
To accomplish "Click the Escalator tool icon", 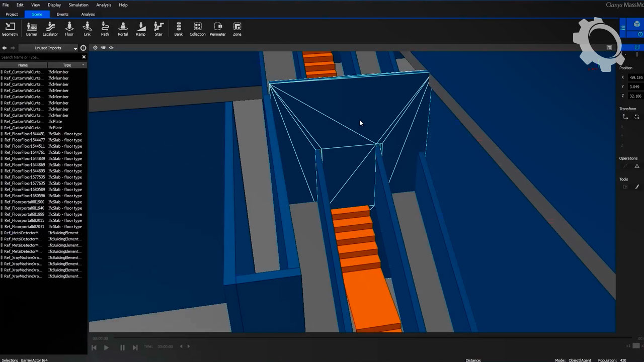I will [x=50, y=29].
